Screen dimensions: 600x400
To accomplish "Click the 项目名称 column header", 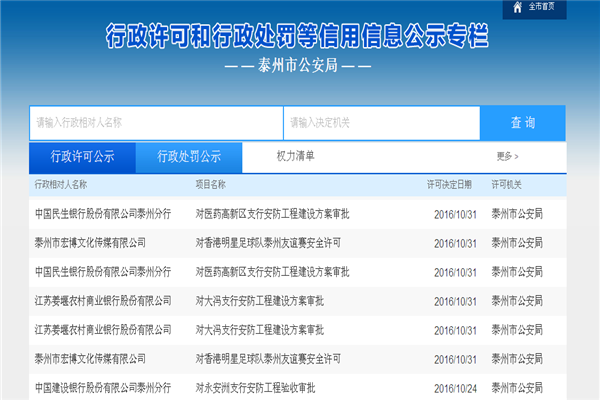I will click(211, 185).
